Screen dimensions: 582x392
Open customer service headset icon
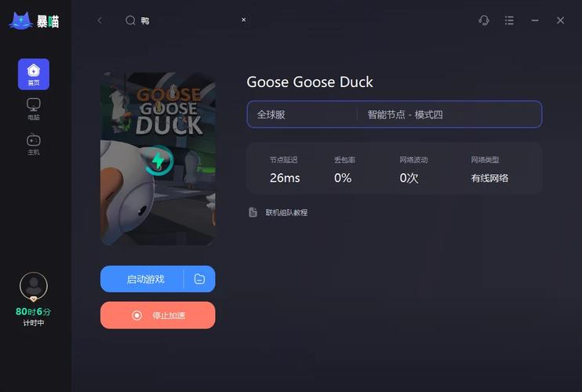point(484,20)
